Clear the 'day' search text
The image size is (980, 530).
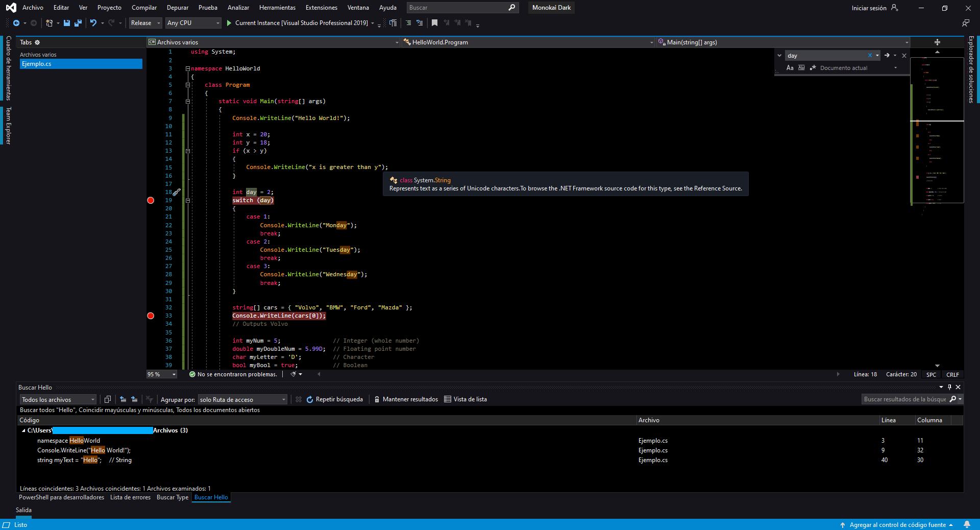pyautogui.click(x=870, y=56)
